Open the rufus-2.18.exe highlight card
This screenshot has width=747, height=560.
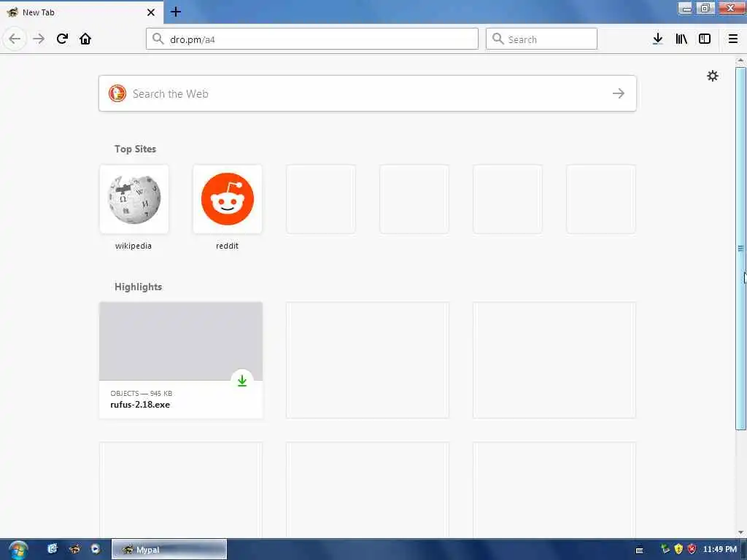click(x=181, y=360)
